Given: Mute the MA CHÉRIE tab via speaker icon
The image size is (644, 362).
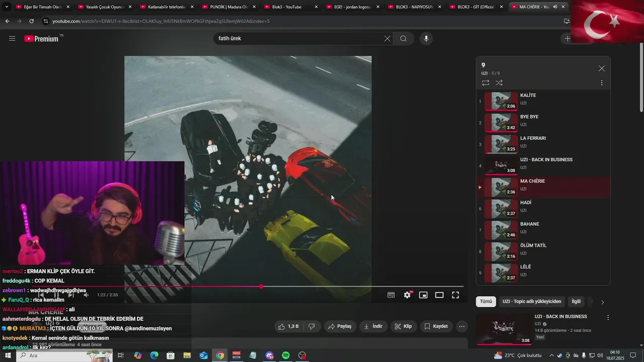Looking at the screenshot, I should [x=555, y=7].
